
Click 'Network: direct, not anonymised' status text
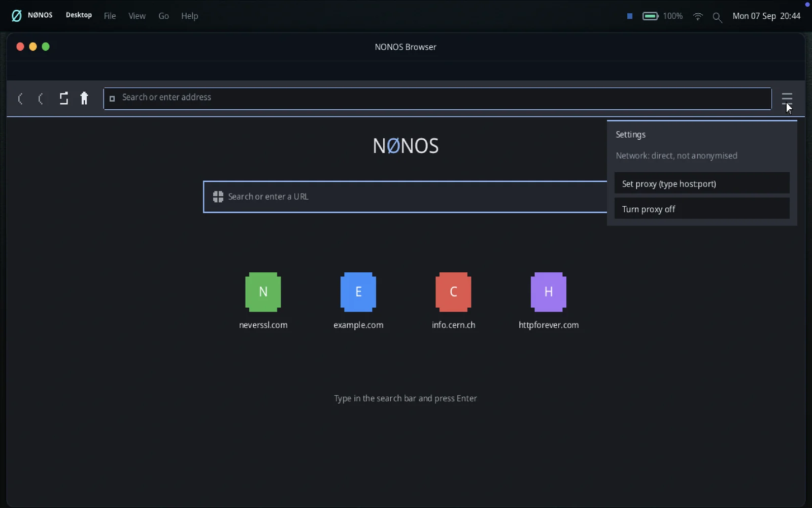(676, 156)
